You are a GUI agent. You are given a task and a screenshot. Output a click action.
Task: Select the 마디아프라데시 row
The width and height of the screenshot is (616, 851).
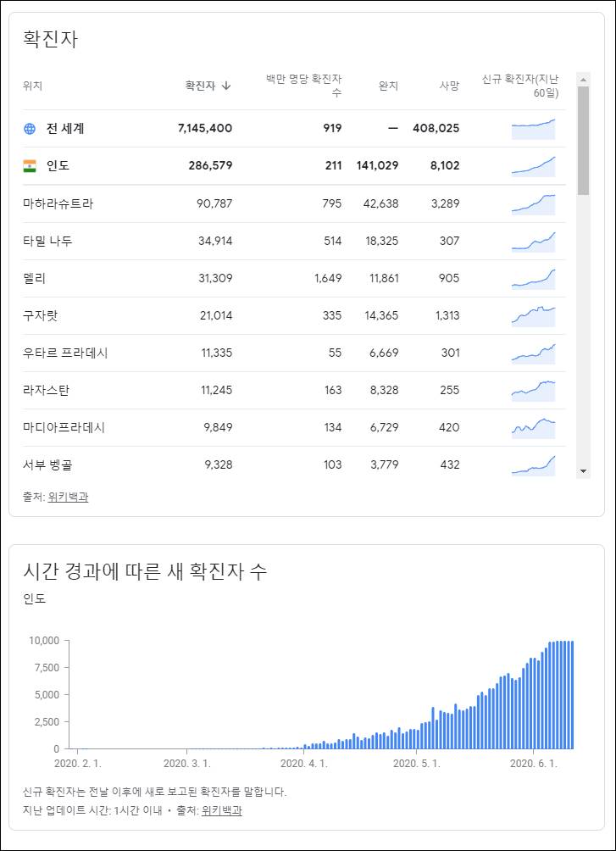click(294, 428)
